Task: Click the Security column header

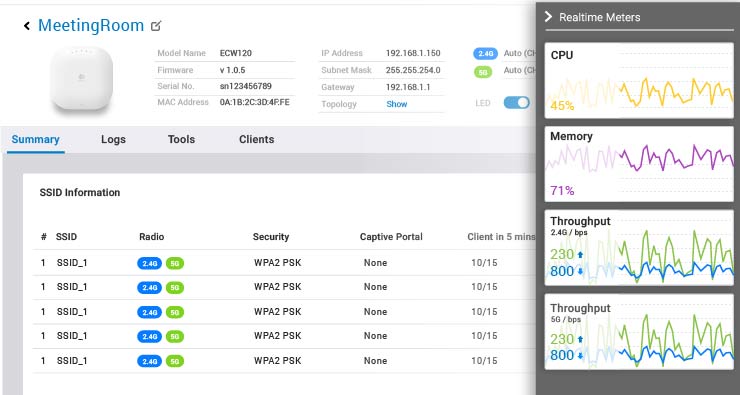Action: coord(271,237)
